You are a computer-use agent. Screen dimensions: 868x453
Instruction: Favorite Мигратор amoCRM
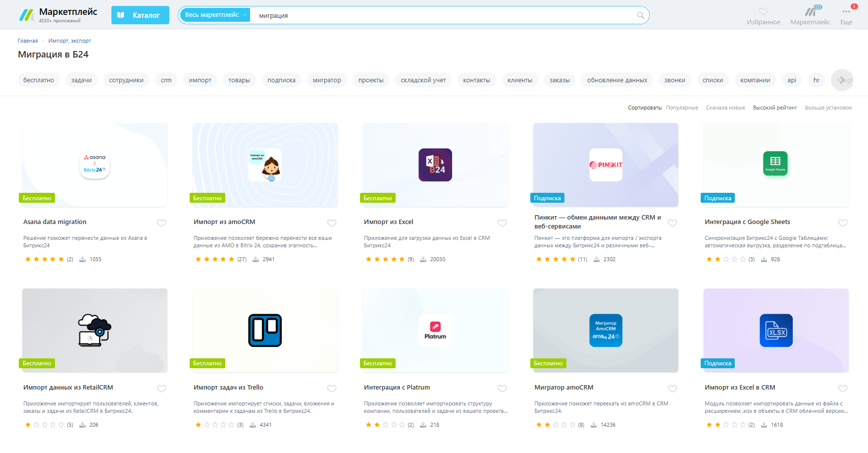click(x=672, y=389)
